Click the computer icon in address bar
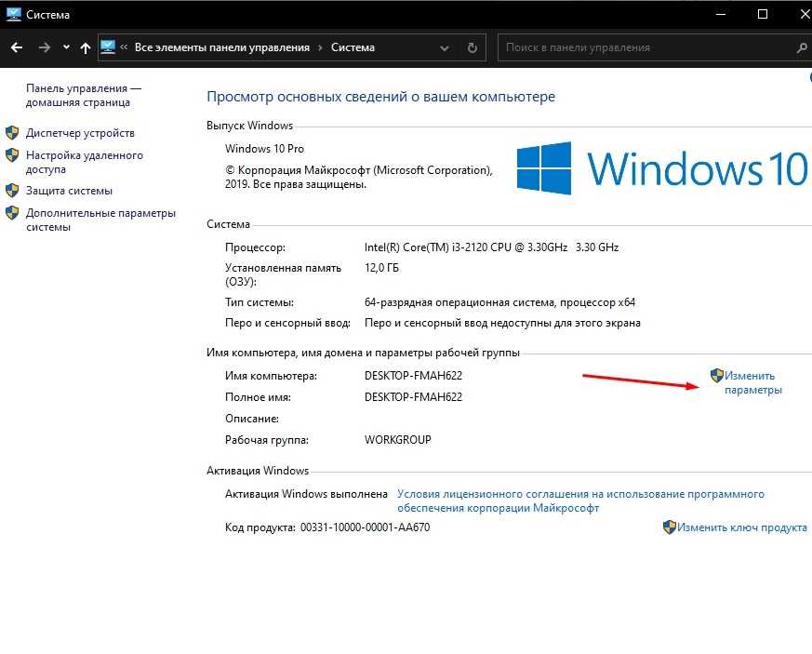Viewport: 812px width, 654px height. 108,47
